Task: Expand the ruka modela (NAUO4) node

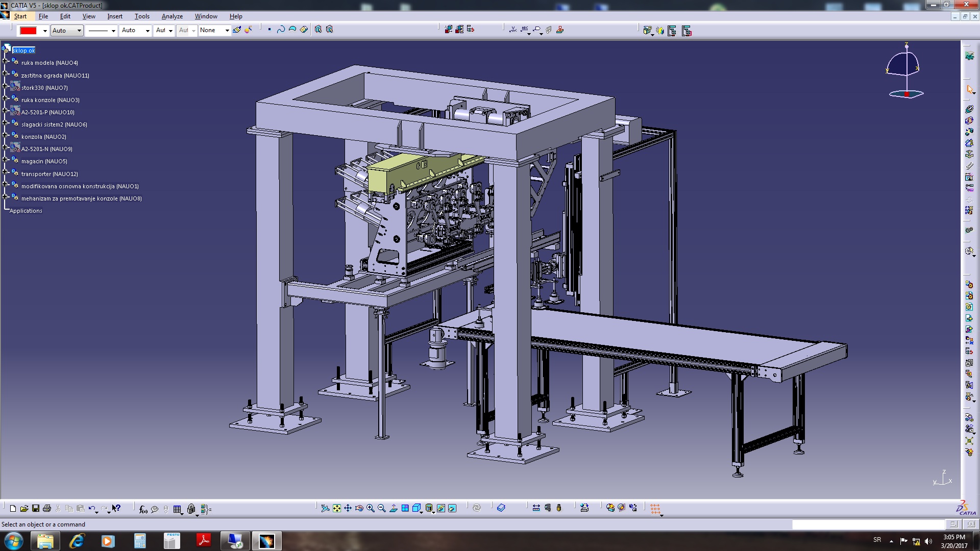Action: pyautogui.click(x=5, y=61)
